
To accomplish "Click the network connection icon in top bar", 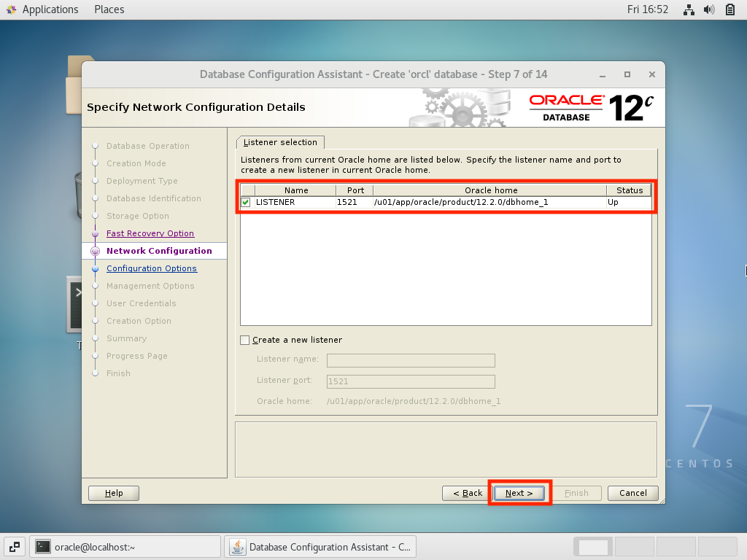I will click(689, 9).
